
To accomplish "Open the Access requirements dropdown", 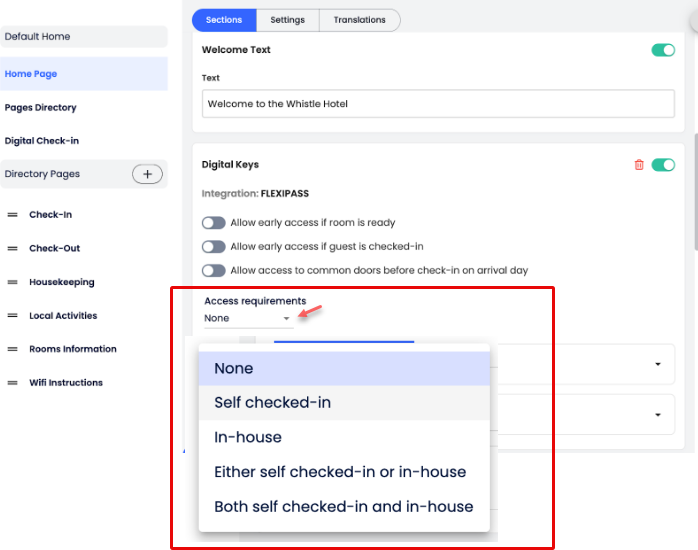I will (248, 318).
